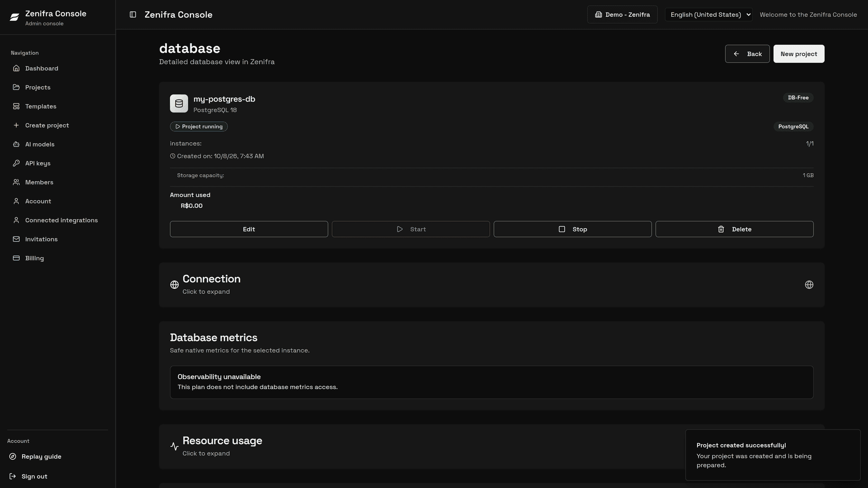Stop the database project

(572, 229)
